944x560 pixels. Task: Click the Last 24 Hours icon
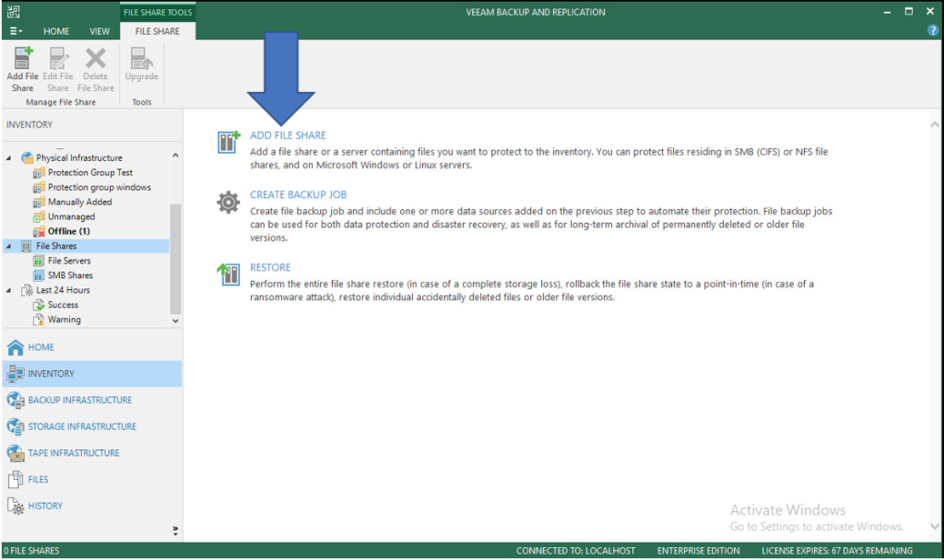(x=27, y=290)
